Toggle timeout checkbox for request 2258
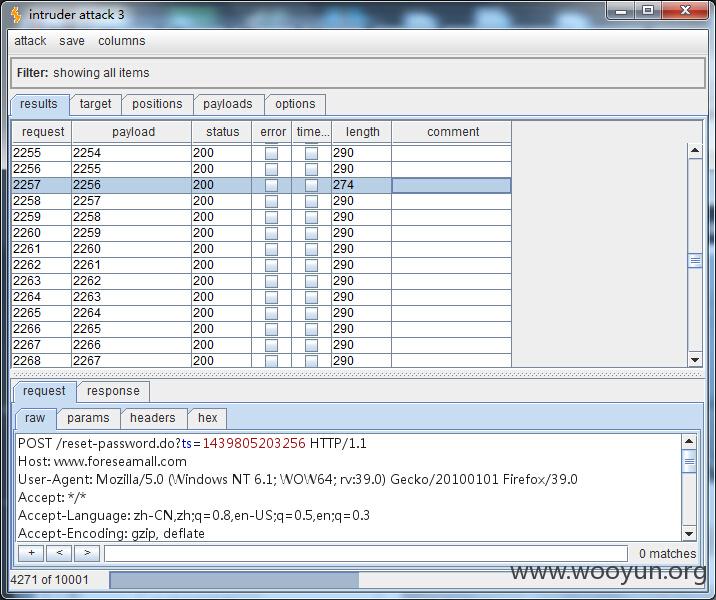716x600 pixels. pos(311,201)
